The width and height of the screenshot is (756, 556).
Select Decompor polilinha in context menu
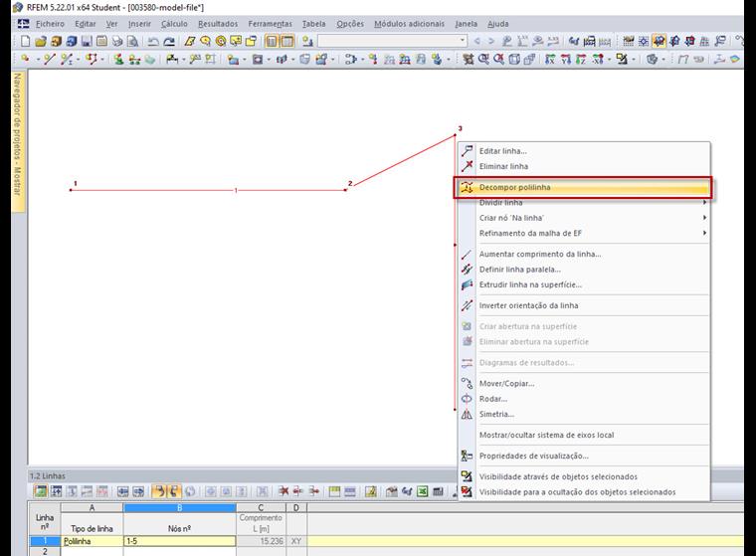tap(584, 187)
